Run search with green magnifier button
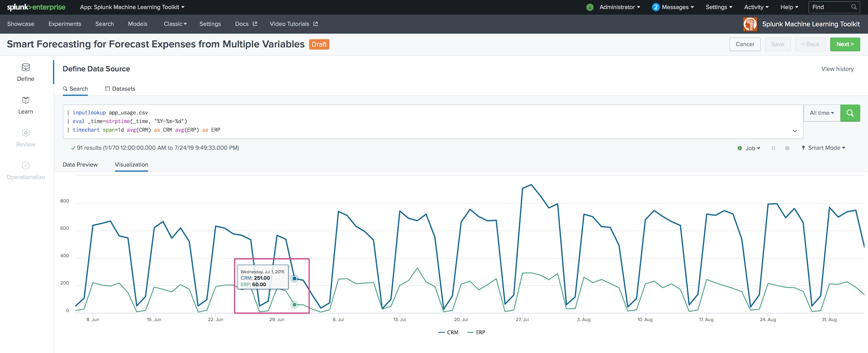The width and height of the screenshot is (868, 353). [850, 113]
